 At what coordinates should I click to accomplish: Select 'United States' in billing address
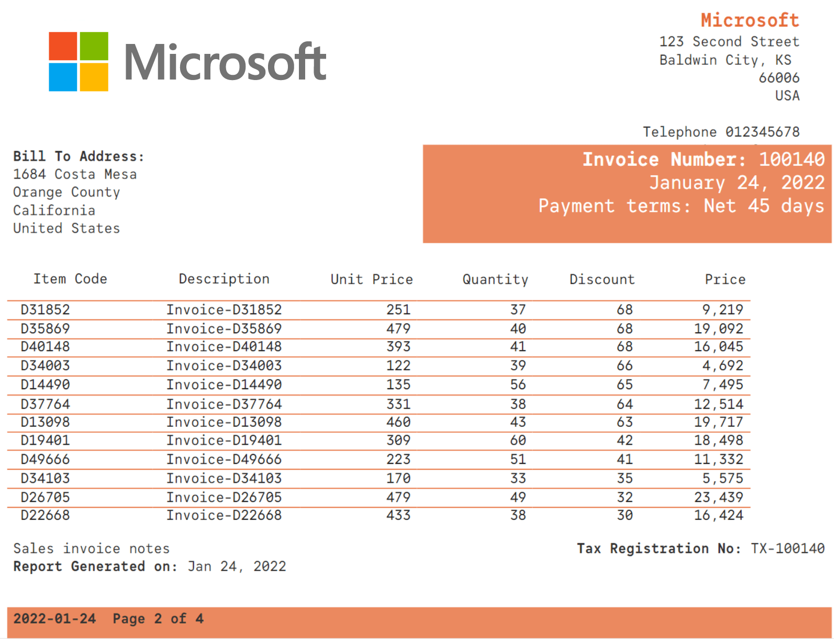coord(66,228)
